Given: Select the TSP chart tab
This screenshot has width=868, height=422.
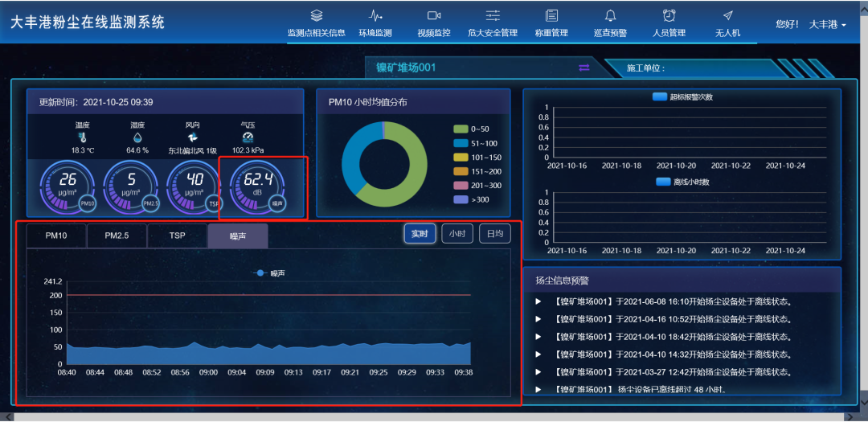Looking at the screenshot, I should point(177,236).
